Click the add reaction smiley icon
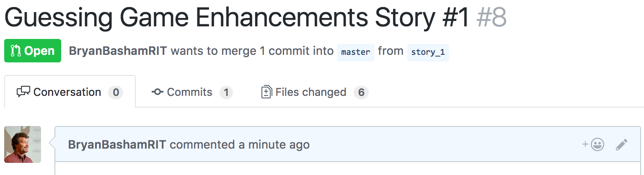The height and width of the screenshot is (175, 644). (x=593, y=145)
